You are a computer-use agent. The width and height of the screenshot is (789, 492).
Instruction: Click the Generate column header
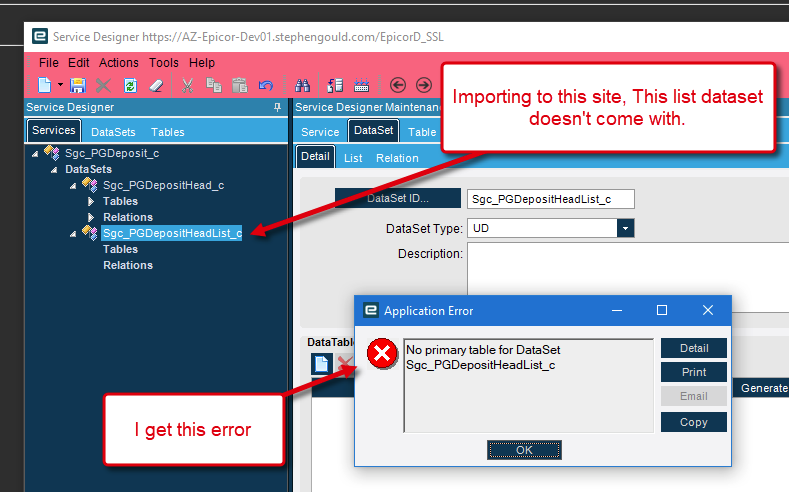[764, 388]
